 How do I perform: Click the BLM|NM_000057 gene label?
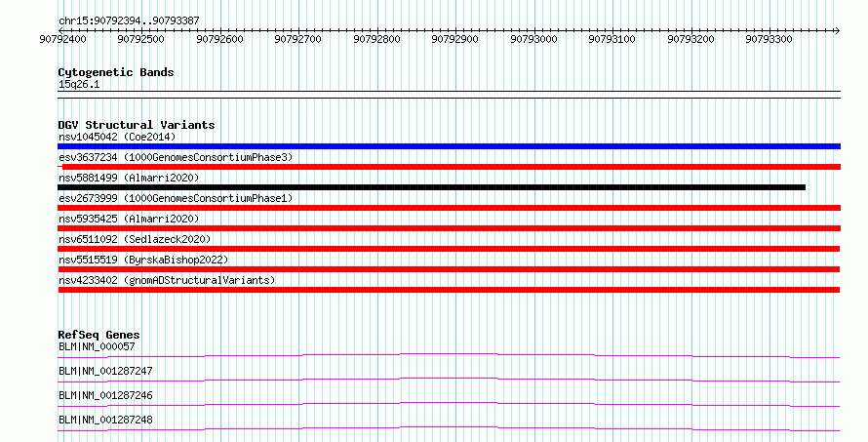(97, 346)
